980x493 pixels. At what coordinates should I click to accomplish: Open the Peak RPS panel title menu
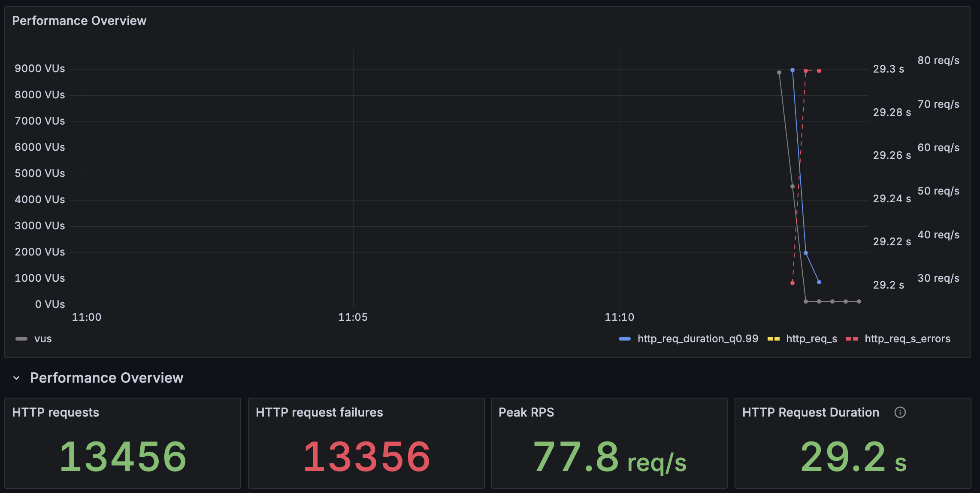point(526,412)
